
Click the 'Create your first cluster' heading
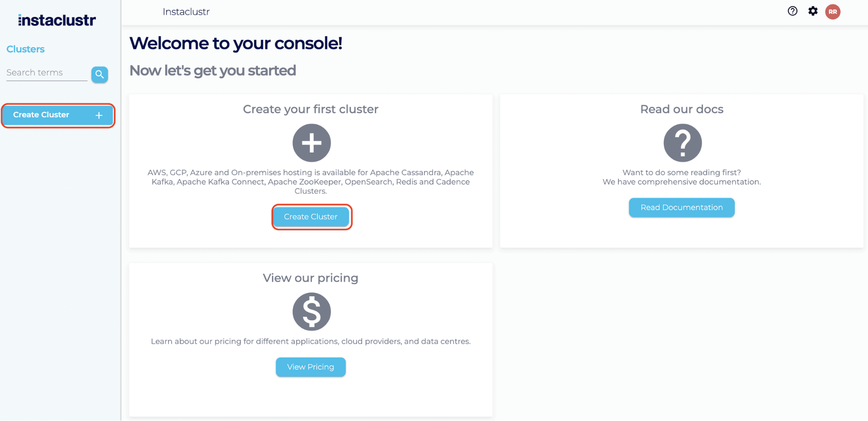[310, 109]
